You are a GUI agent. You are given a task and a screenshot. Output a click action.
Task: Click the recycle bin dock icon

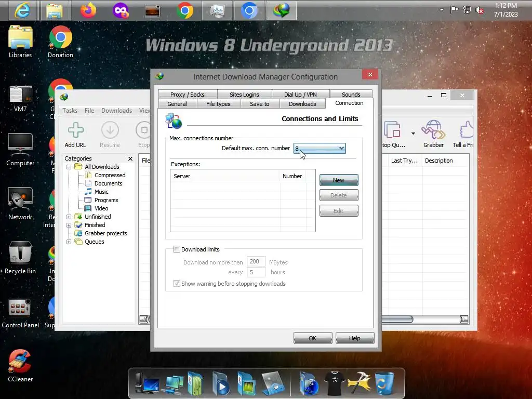(x=385, y=383)
